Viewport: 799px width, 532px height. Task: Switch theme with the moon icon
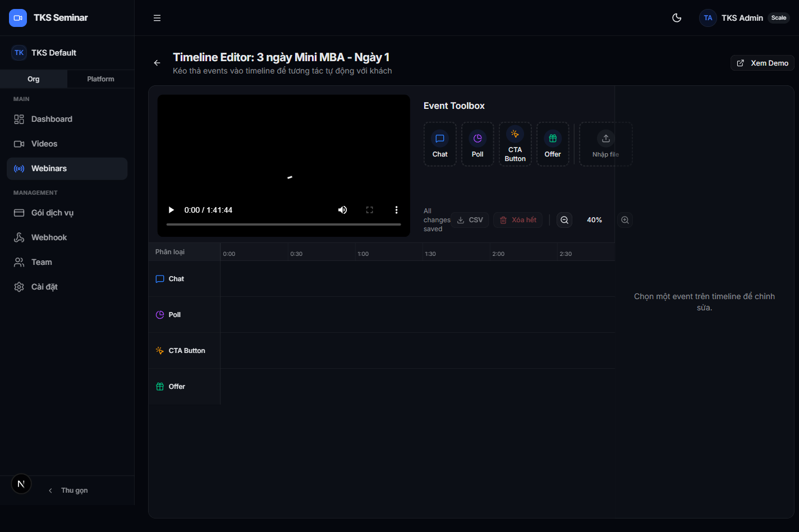pyautogui.click(x=677, y=18)
